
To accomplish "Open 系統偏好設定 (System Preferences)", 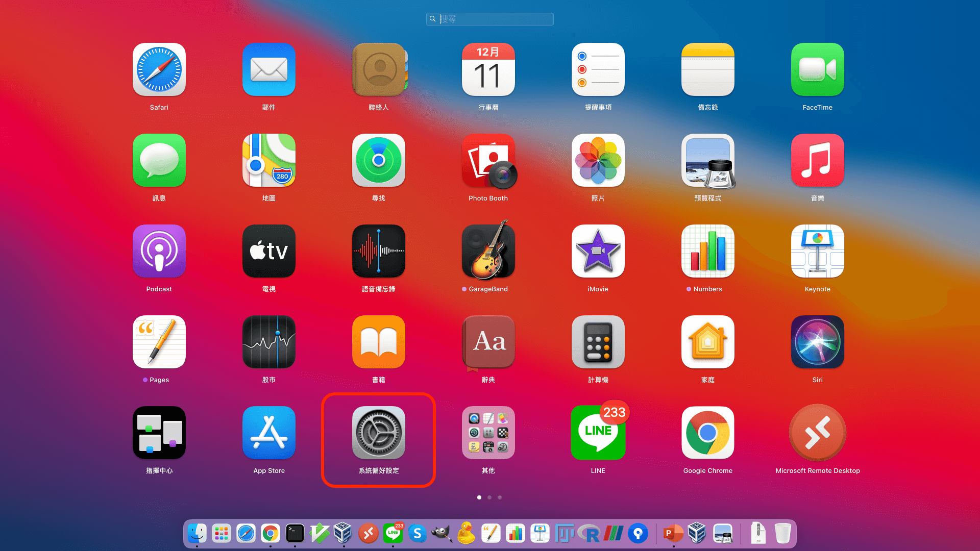I will [379, 433].
